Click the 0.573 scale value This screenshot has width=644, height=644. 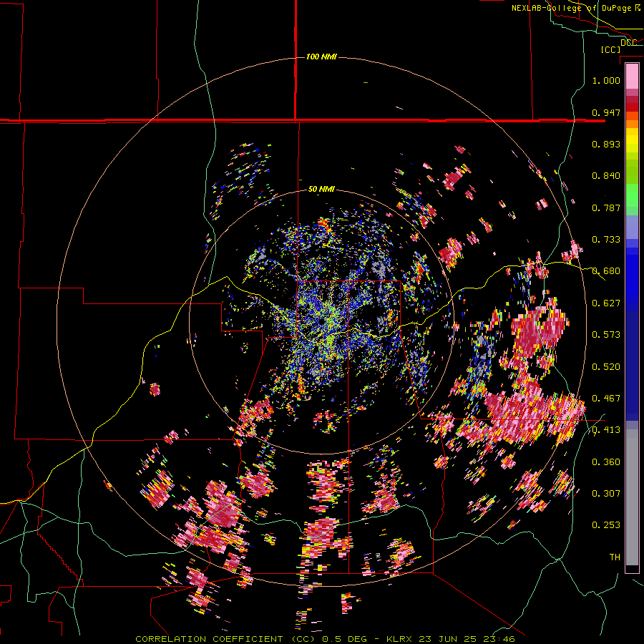(x=606, y=335)
